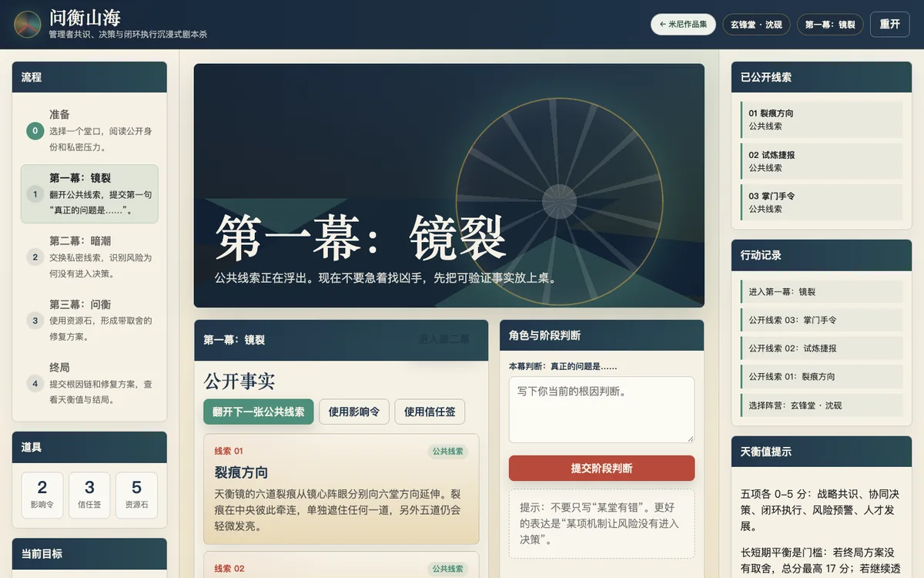Viewport: 924px width, 578px height.
Task: Click the 道具 panel header
Action: pos(89,447)
